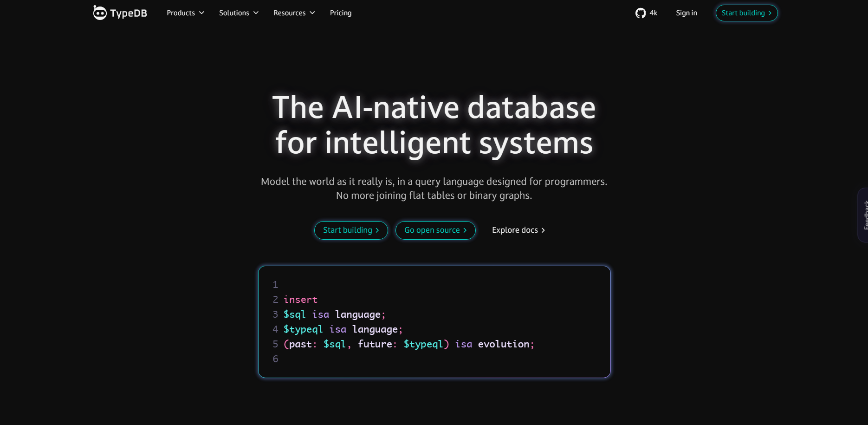Click the chevron inside the top Start building button
Screen dimensions: 868x425
770,13
